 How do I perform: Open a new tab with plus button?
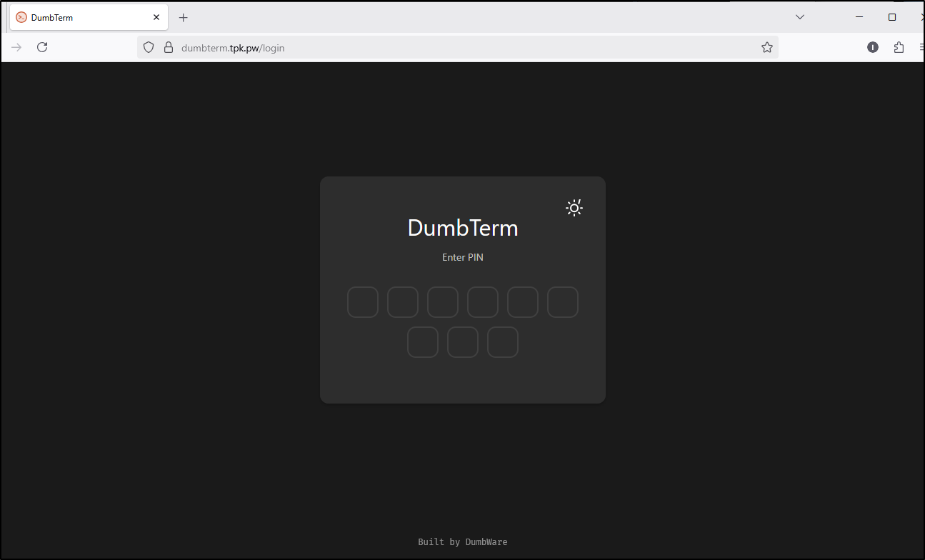pos(183,17)
